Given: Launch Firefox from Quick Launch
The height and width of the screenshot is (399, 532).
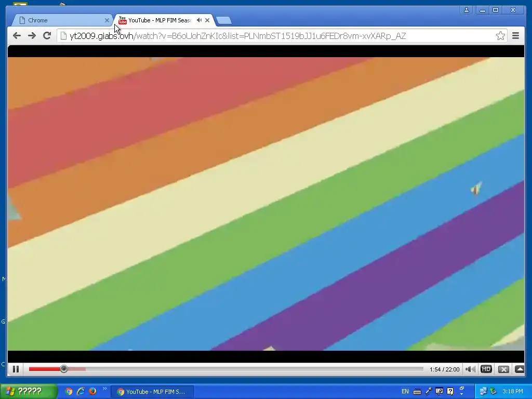Looking at the screenshot, I should tap(92, 392).
